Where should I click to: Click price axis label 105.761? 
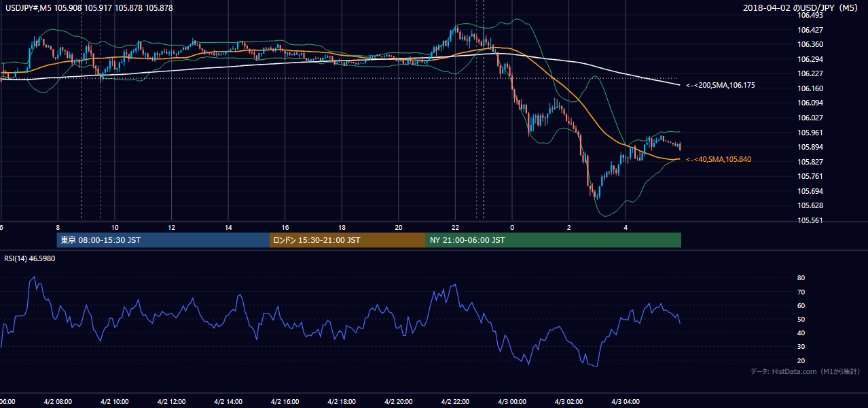pos(809,176)
